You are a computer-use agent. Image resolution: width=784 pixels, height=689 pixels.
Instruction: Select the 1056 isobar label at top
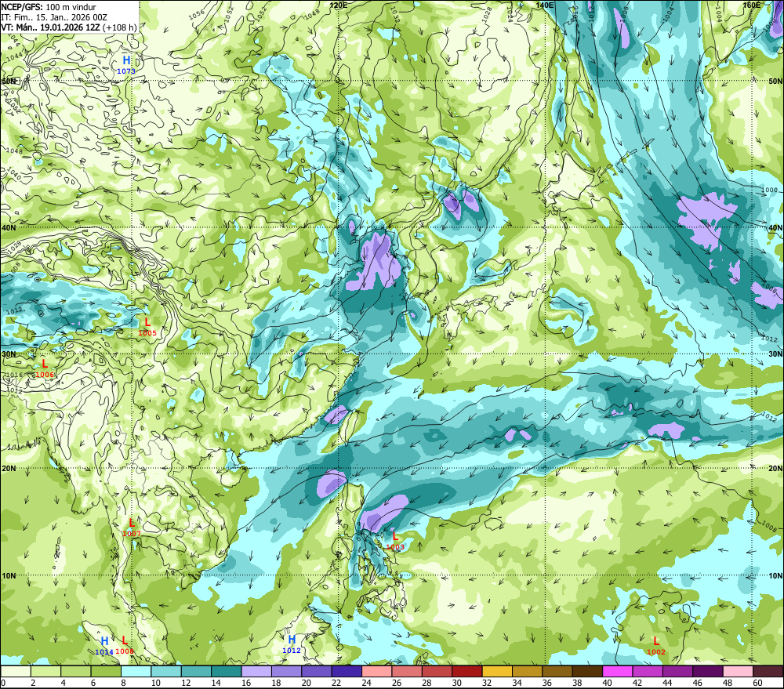click(197, 15)
